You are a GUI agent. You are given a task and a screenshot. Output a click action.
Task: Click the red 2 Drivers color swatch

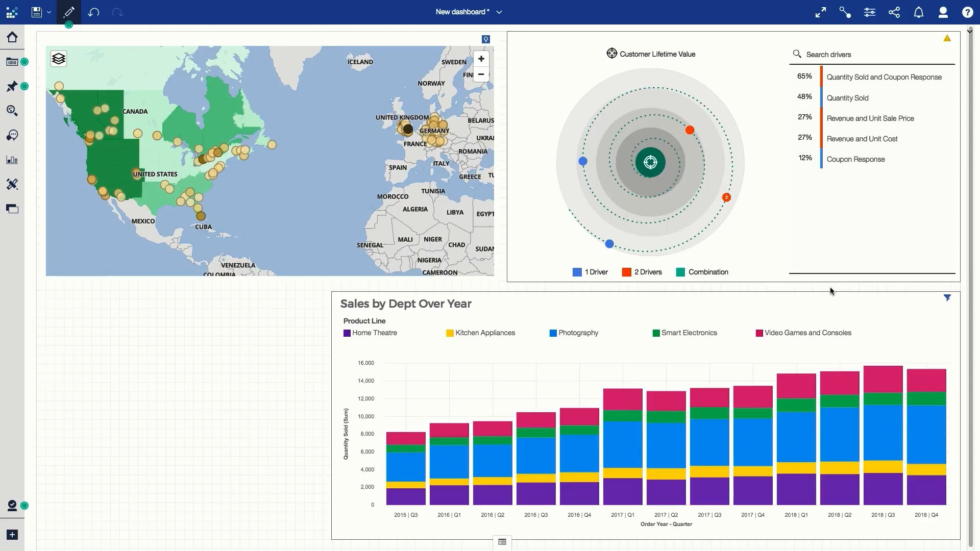626,272
